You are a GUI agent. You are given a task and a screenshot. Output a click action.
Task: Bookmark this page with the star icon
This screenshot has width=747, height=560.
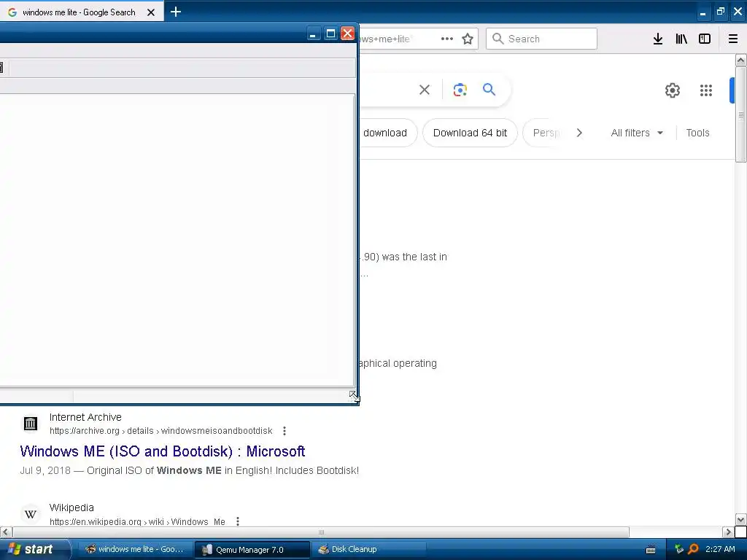pos(468,39)
